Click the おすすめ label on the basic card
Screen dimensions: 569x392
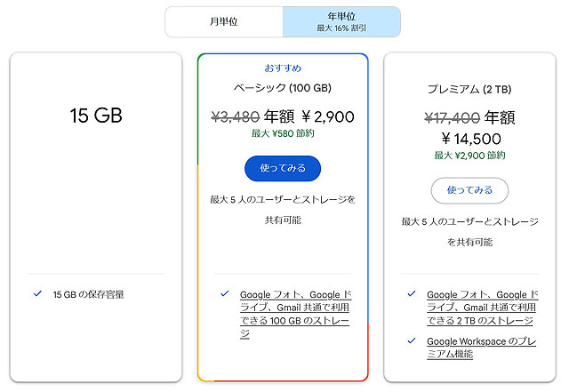point(283,68)
